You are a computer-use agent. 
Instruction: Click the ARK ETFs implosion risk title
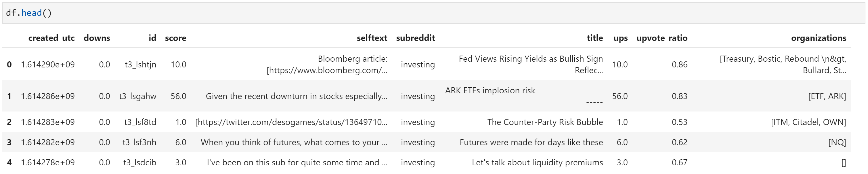click(x=490, y=91)
